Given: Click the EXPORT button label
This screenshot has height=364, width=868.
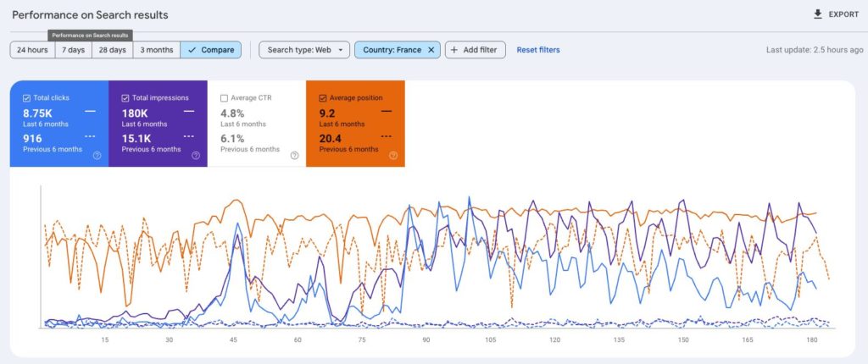Looking at the screenshot, I should 843,14.
